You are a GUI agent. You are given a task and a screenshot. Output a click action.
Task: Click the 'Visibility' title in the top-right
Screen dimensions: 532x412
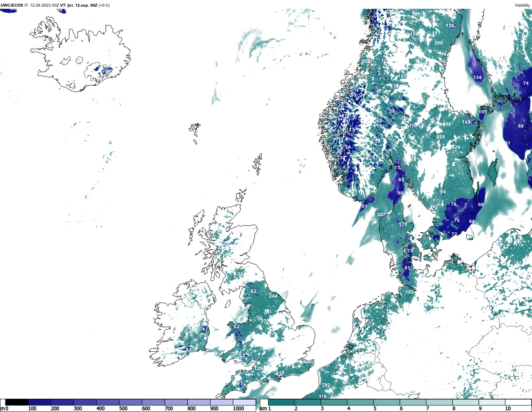(x=522, y=5)
